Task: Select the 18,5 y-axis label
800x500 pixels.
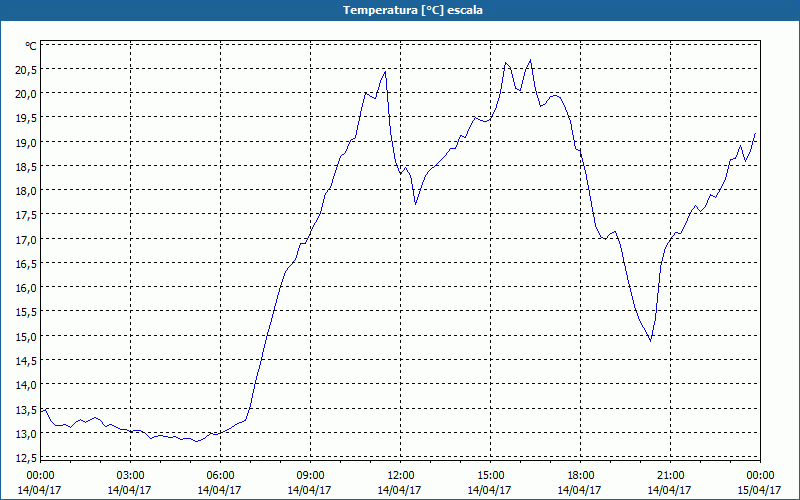Action: (x=26, y=167)
